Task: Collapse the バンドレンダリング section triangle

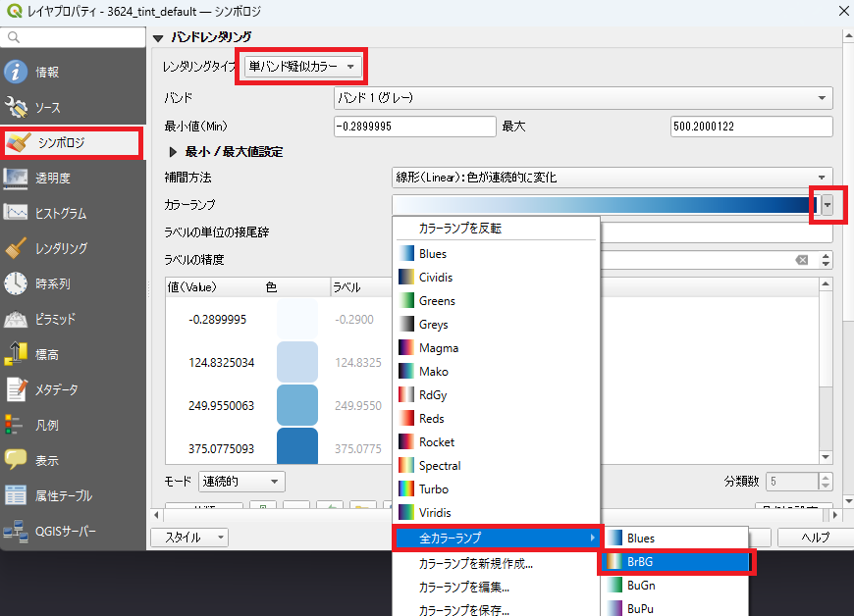Action: point(158,37)
